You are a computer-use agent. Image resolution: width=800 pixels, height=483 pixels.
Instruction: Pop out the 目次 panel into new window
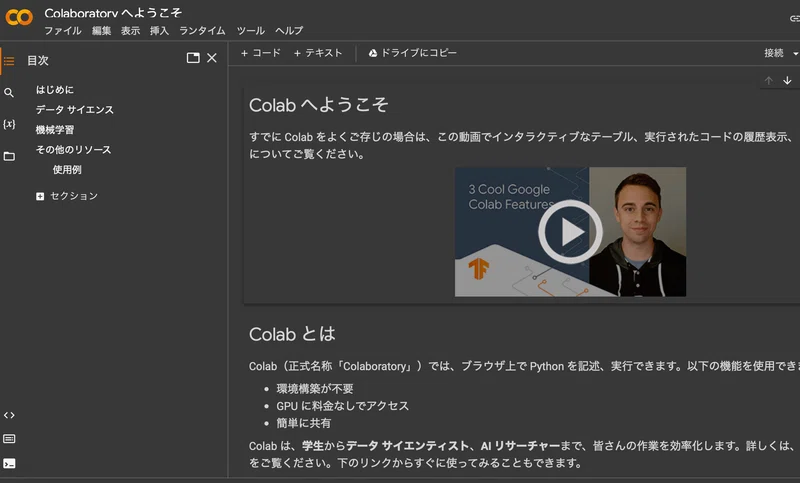[x=193, y=58]
